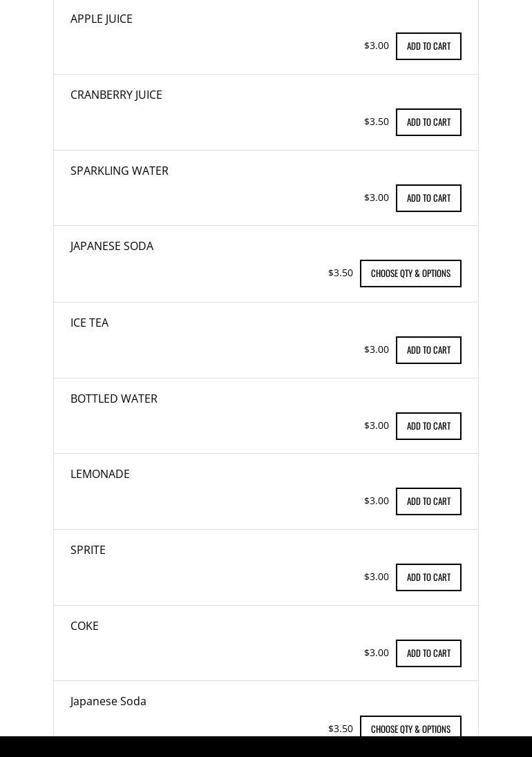The height and width of the screenshot is (757, 532).
Task: Open the Apple Juice item title
Action: [x=102, y=19]
